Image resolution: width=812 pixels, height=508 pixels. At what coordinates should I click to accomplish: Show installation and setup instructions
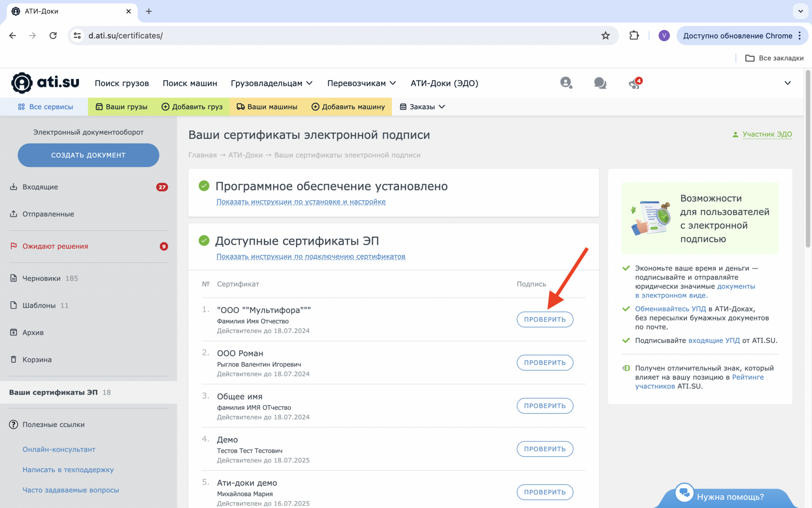301,202
